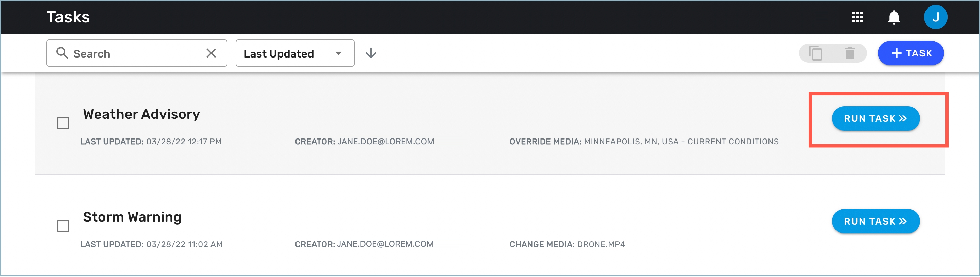Click Override Media Minneapolis current conditions text
Viewport: 980px width, 277px height.
click(x=644, y=142)
